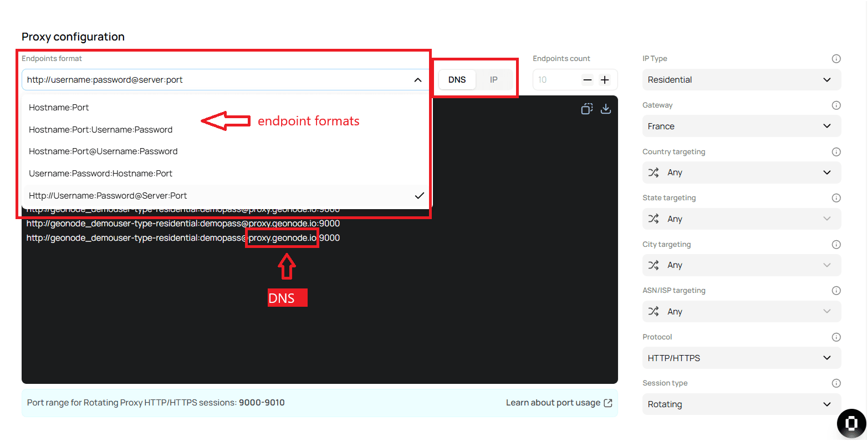Switch endpoint output to IP mode
Viewport: 868px width, 441px height.
point(493,79)
